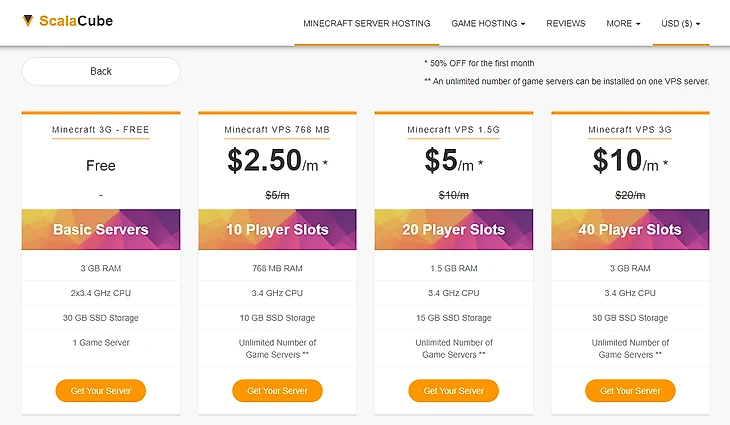Open the USD ($) currency selector
Image resolution: width=730 pixels, height=425 pixels.
pos(680,23)
